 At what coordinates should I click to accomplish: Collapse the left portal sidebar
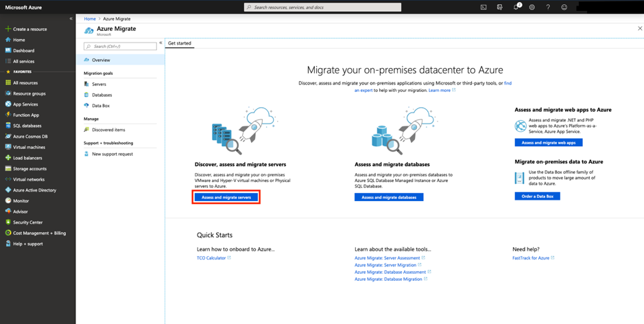71,19
